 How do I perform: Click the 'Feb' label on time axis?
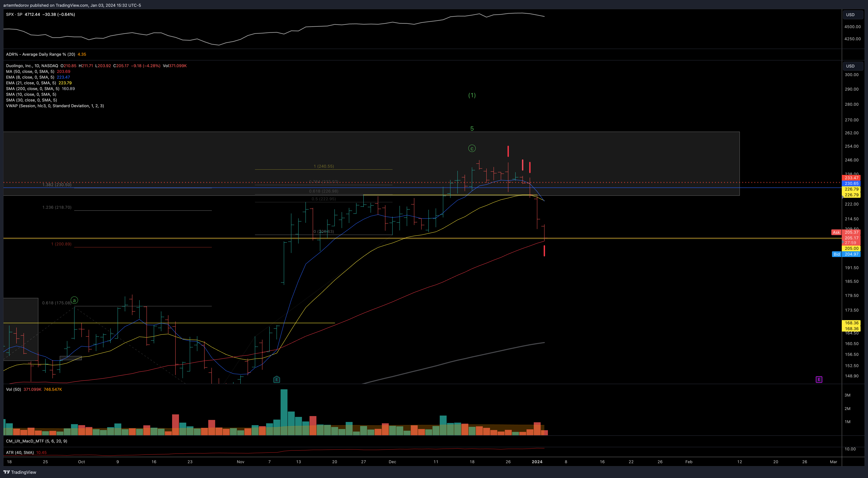pos(689,462)
